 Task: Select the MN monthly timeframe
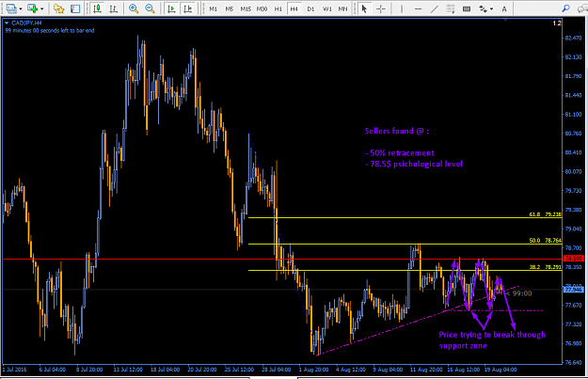[342, 8]
